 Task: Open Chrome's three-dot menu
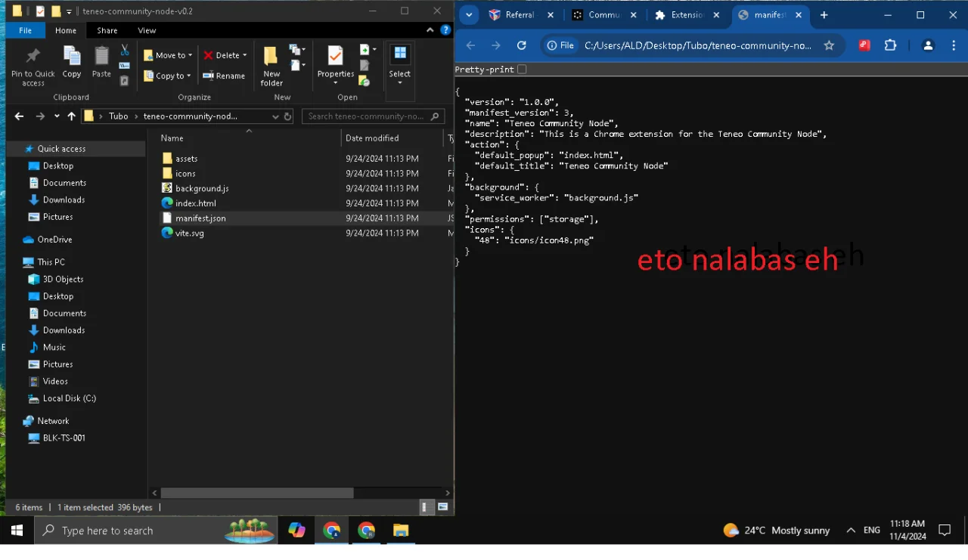click(x=954, y=45)
